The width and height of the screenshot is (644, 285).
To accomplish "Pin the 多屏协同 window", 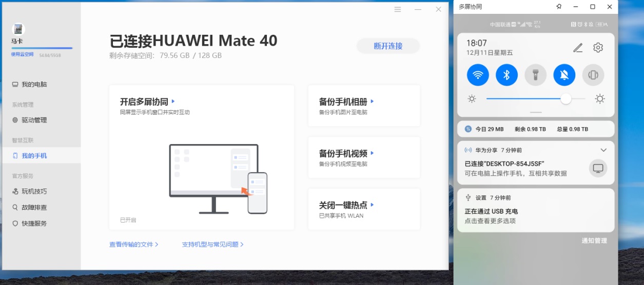I will (559, 7).
